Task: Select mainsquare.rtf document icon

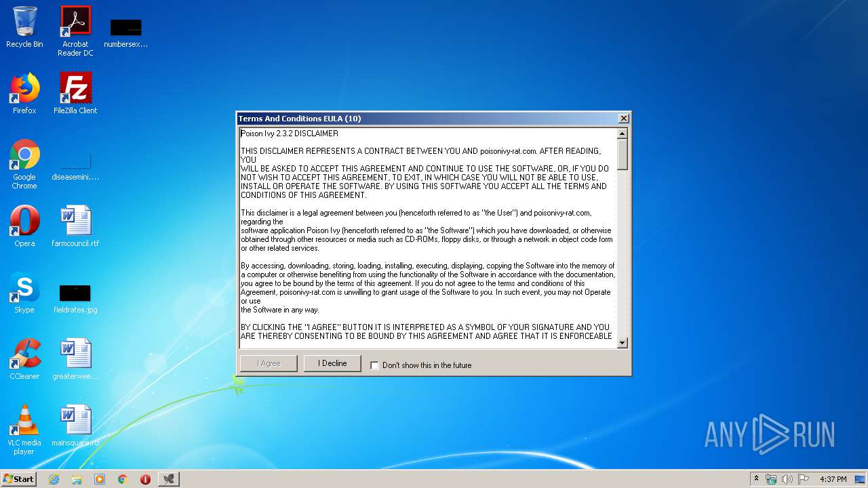Action: 75,426
